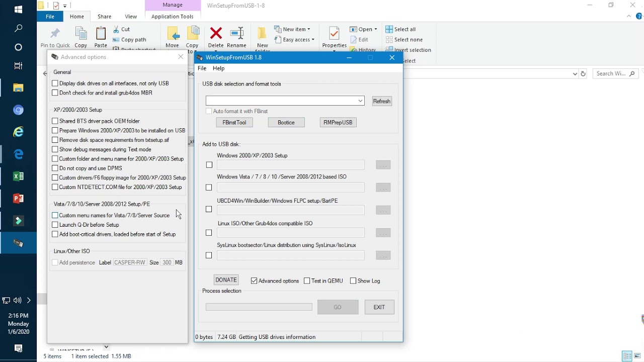Screen dimensions: 644x362
Task: Launch RMPrepUSB button
Action: [338, 122]
